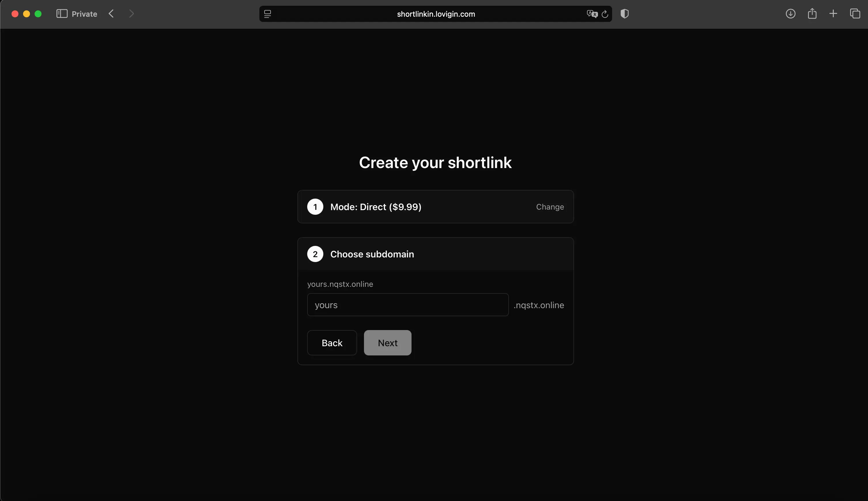Open the website settings icon in address bar
The image size is (868, 501).
(x=267, y=14)
